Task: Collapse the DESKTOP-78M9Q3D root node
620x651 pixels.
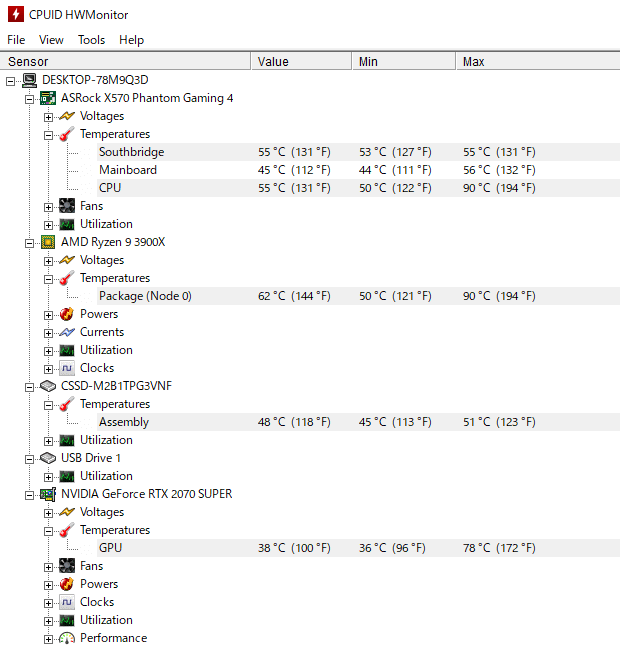Action: click(x=10, y=81)
